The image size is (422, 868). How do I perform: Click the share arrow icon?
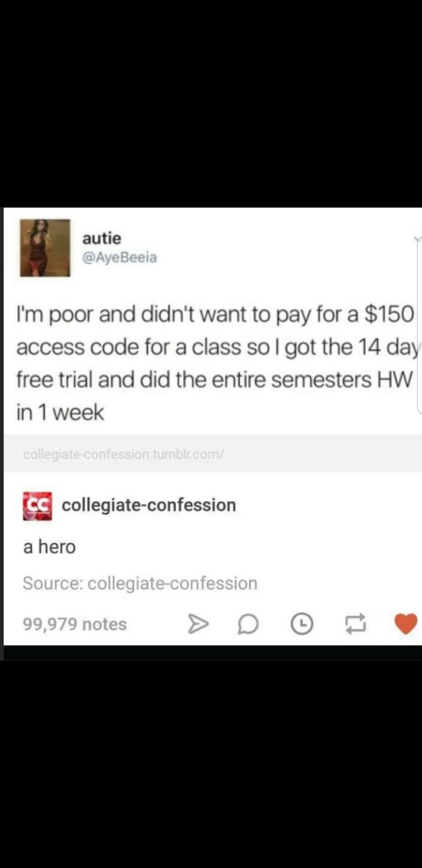click(198, 624)
